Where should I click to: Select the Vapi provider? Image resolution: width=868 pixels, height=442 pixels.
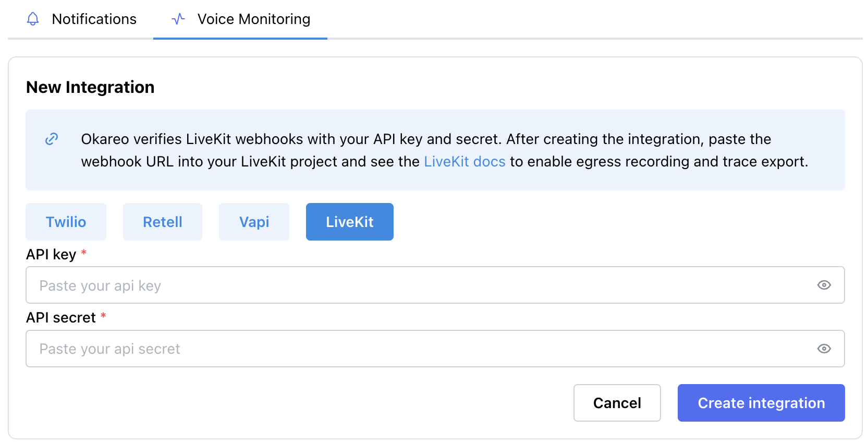pyautogui.click(x=254, y=222)
